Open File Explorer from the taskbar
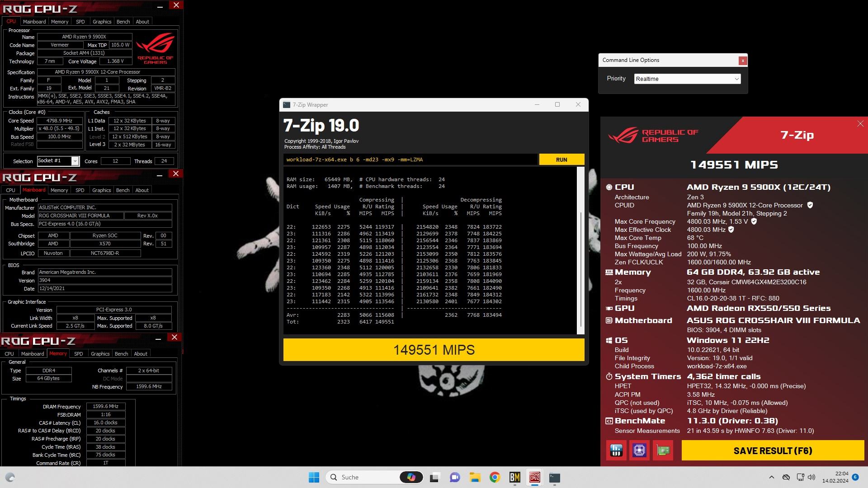 pos(475,477)
